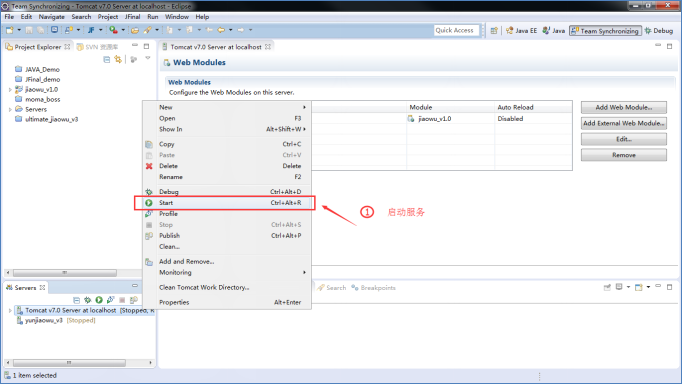Click the JFinal (JF) toolbar icon

(x=91, y=30)
